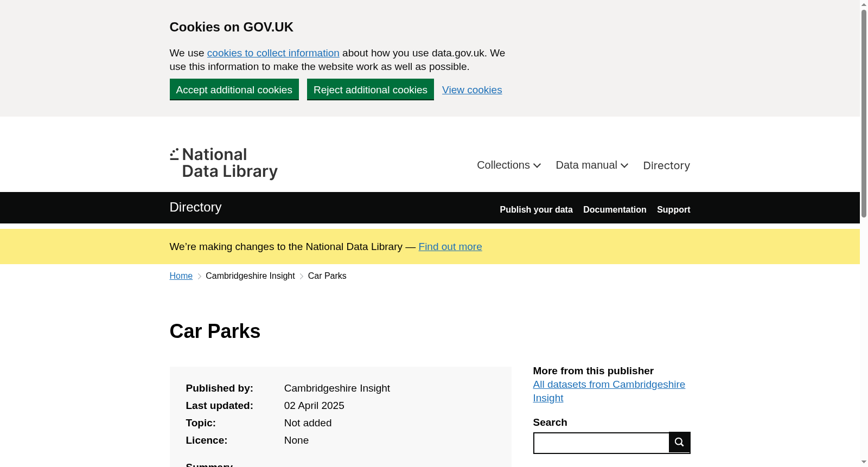Image resolution: width=868 pixels, height=467 pixels.
Task: Expand the Collections menu chevron
Action: (x=537, y=165)
